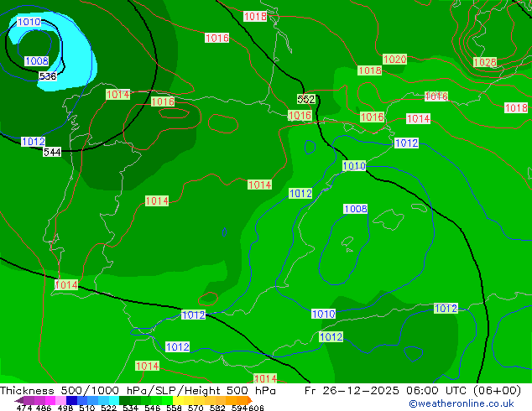Click the legend value 546
This screenshot has width=532, height=411.
(153, 408)
